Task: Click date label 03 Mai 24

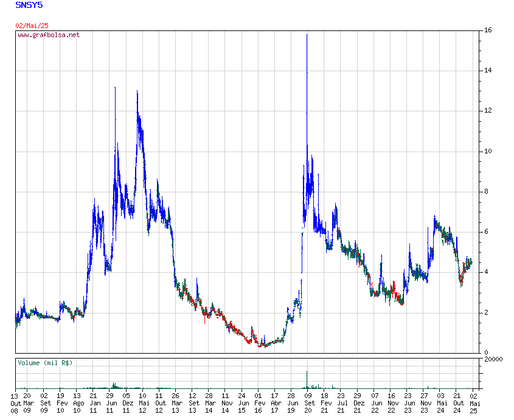Action: pos(442,404)
